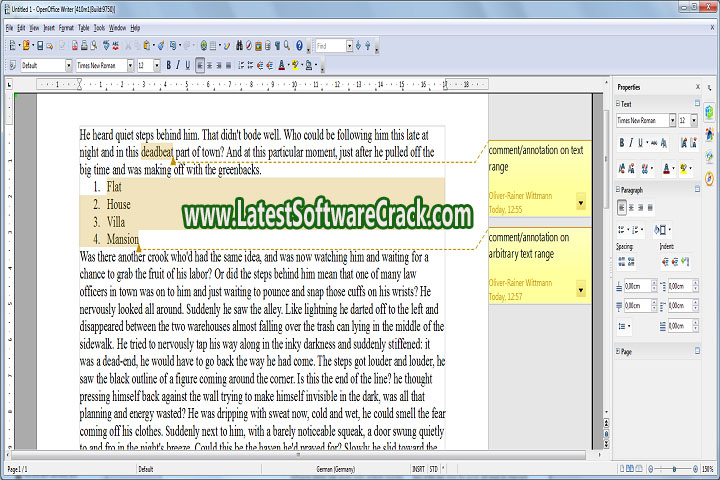Viewport: 720px width, 480px height.
Task: Open the first comment's dropdown arrow
Action: click(x=581, y=203)
